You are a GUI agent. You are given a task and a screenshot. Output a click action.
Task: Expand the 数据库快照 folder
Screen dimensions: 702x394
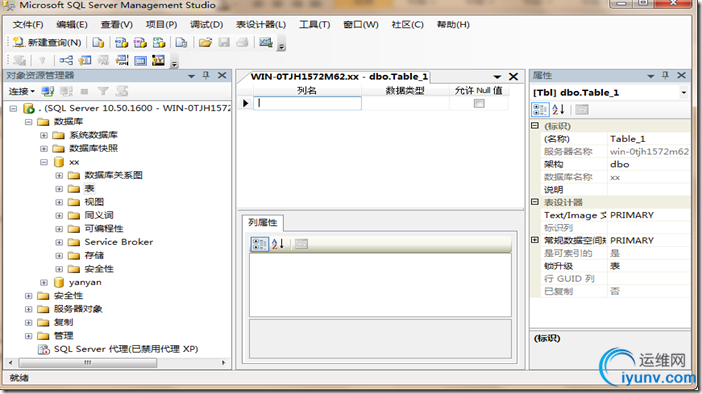click(x=44, y=149)
